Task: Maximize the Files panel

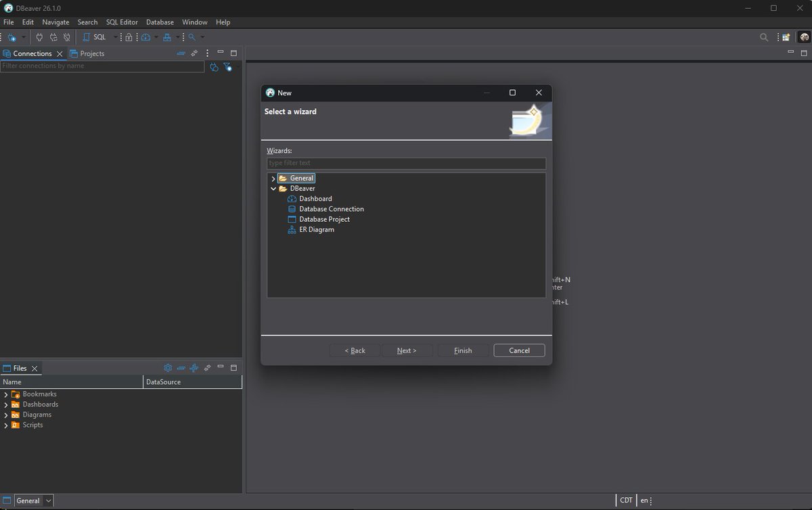Action: [233, 367]
